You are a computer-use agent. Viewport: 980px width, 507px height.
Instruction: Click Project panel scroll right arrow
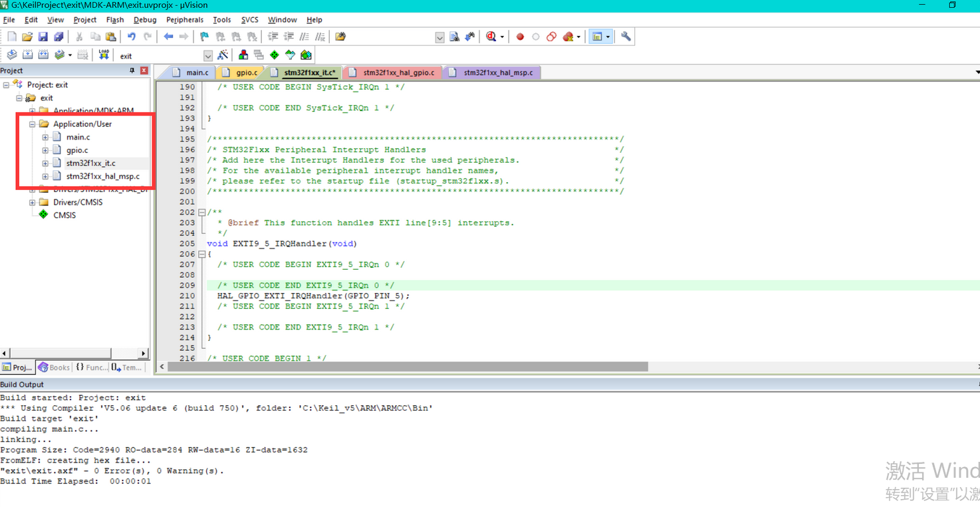point(143,354)
